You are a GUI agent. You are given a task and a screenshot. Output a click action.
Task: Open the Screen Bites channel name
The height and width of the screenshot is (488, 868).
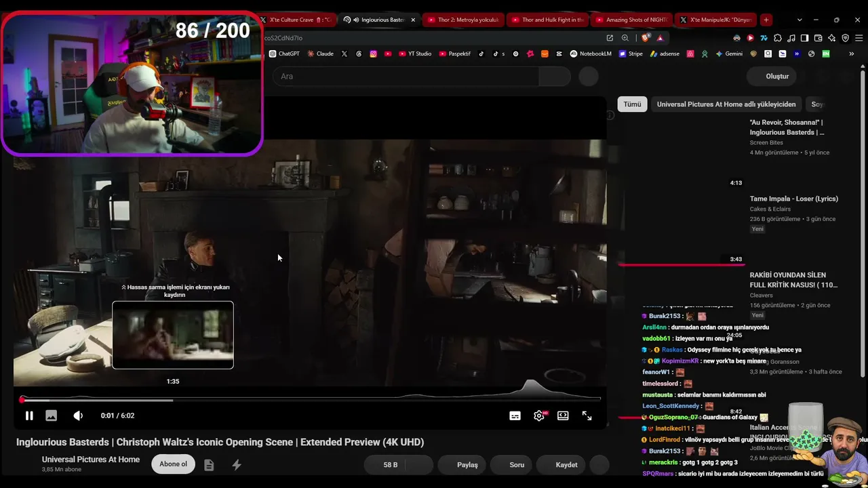pyautogui.click(x=766, y=143)
